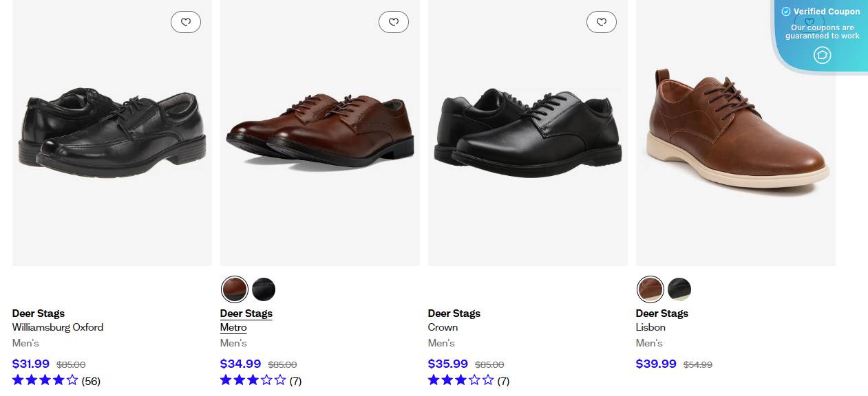Click the Deer Stags brand link above Williamsburg Oxford
The height and width of the screenshot is (396, 868).
[x=39, y=313]
